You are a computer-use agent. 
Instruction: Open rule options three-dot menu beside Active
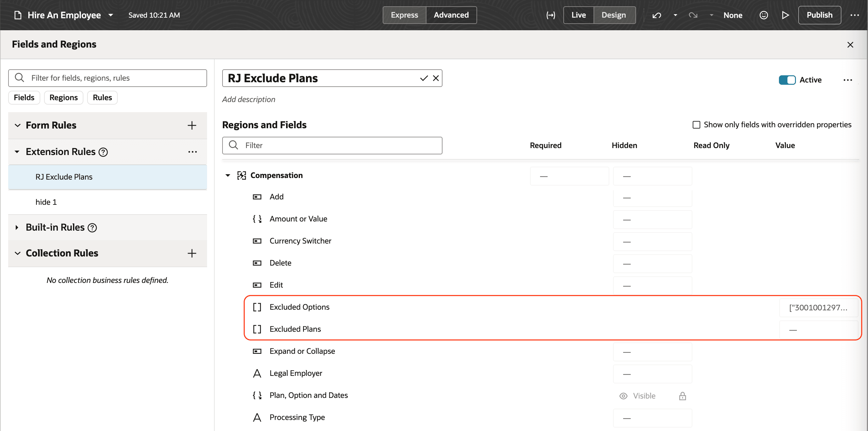[x=848, y=80]
